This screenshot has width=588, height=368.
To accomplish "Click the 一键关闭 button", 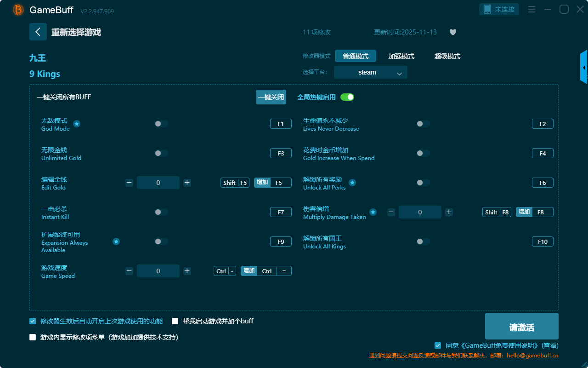I will coord(271,97).
